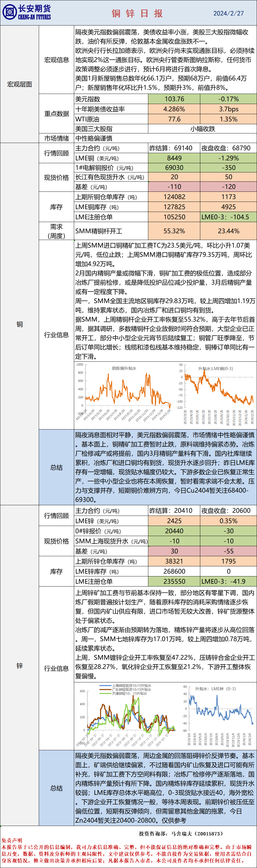This screenshot has height=868, width=257.
Task: Select the 锌 section label
Action: point(20,666)
